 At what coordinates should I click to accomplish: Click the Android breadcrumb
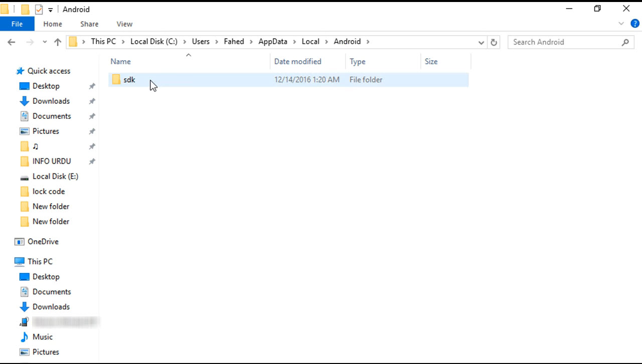tap(347, 42)
